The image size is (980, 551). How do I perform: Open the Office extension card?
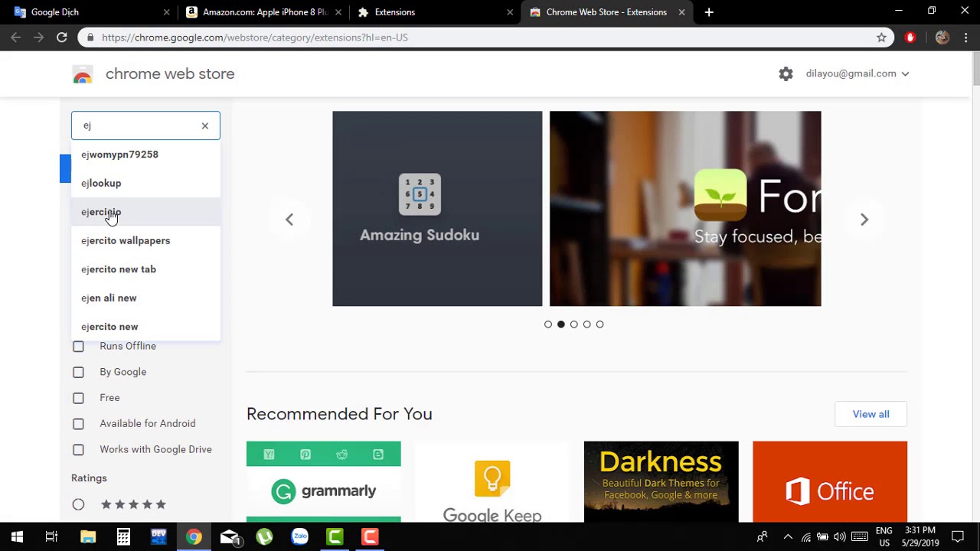(830, 481)
